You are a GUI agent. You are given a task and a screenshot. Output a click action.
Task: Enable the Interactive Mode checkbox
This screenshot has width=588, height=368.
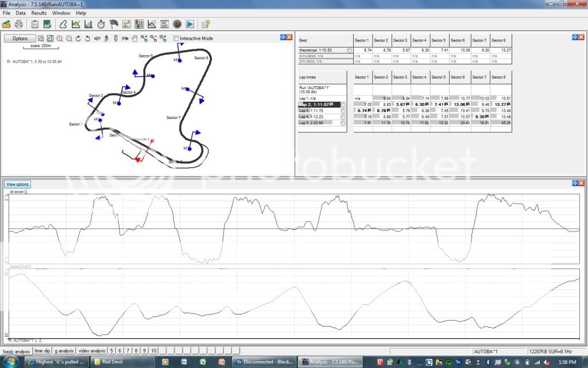(x=176, y=39)
